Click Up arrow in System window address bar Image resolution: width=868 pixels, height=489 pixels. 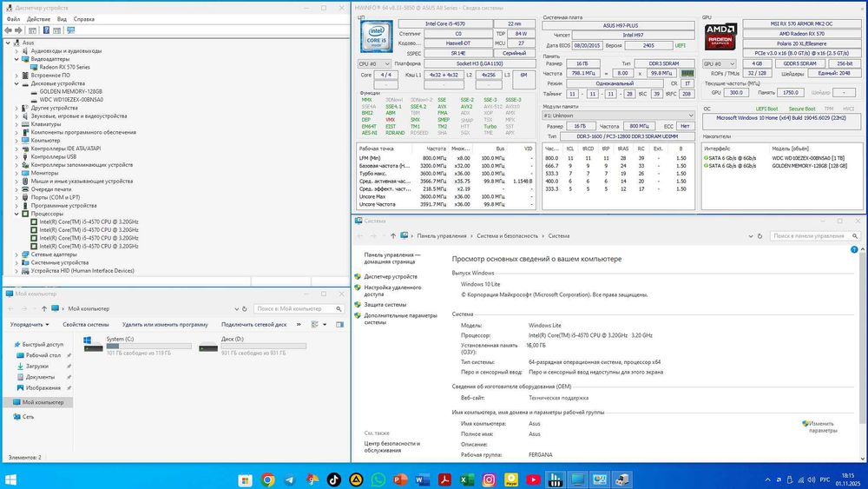click(x=393, y=236)
